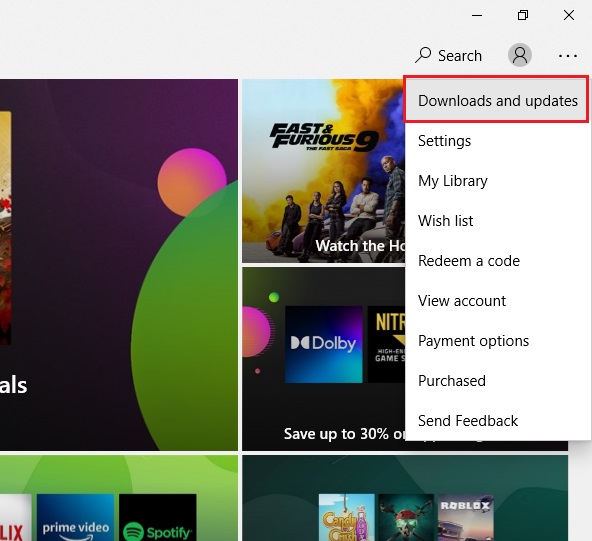Screen dimensions: 592x541
Task: Close the Microsoft Store window
Action: [x=569, y=15]
